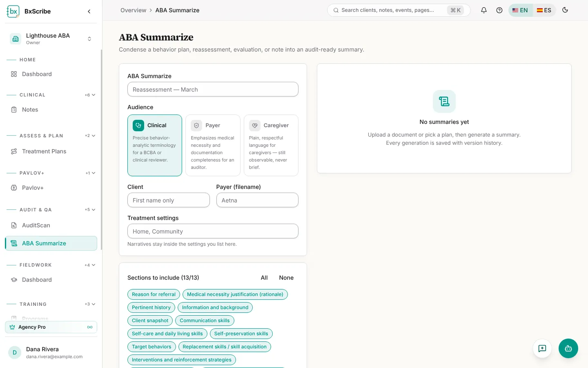
Task: Click the BxScribe logo icon
Action: coord(13,11)
